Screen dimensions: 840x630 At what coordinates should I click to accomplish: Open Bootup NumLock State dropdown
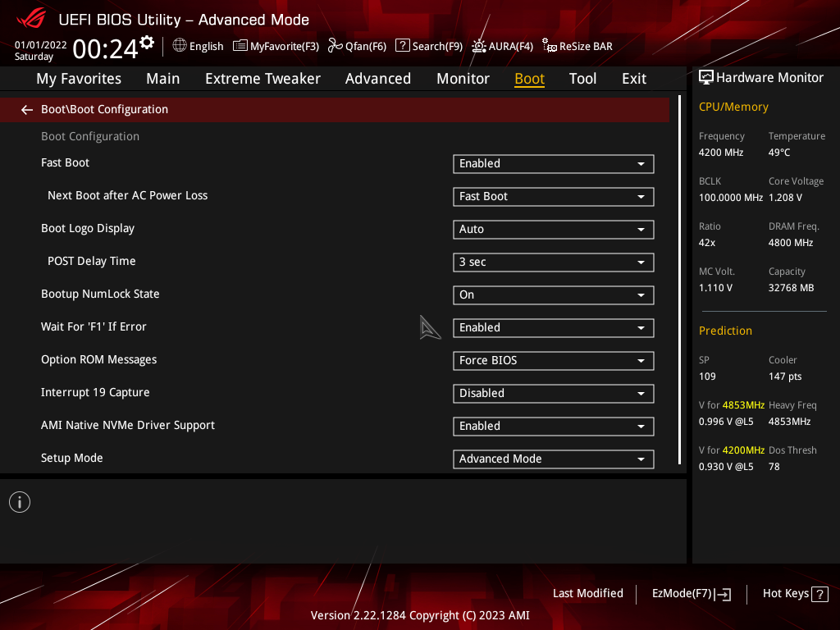click(x=554, y=295)
